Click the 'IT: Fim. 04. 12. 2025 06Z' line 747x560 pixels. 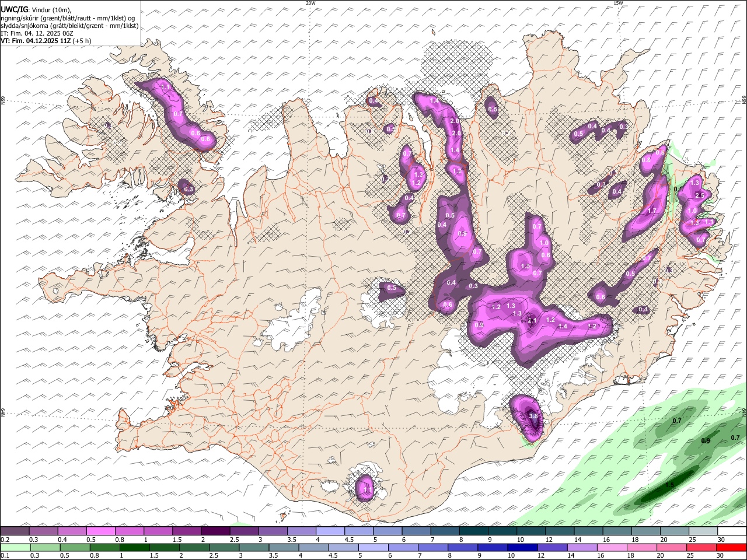point(37,33)
